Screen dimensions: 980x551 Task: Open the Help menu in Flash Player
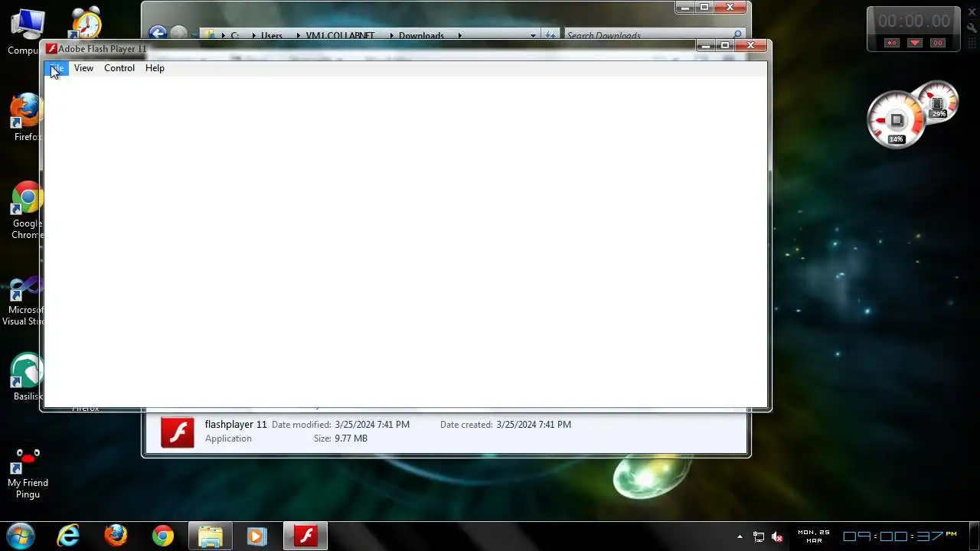coord(155,68)
